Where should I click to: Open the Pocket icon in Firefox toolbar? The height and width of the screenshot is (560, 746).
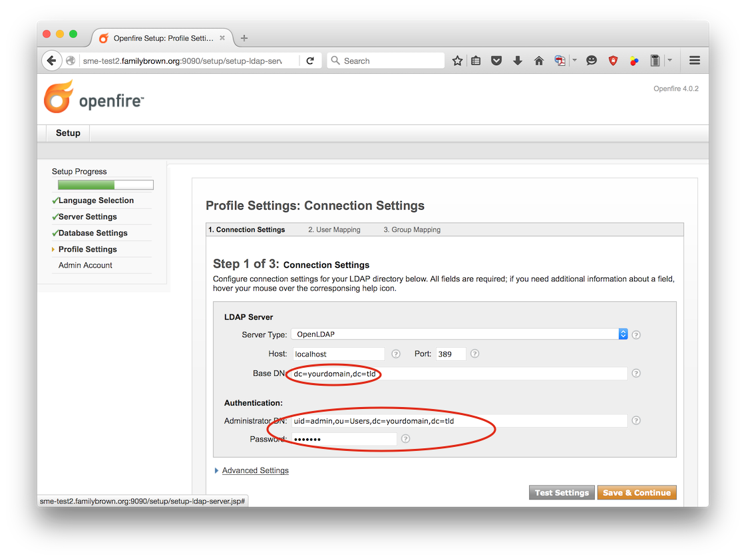click(x=496, y=61)
